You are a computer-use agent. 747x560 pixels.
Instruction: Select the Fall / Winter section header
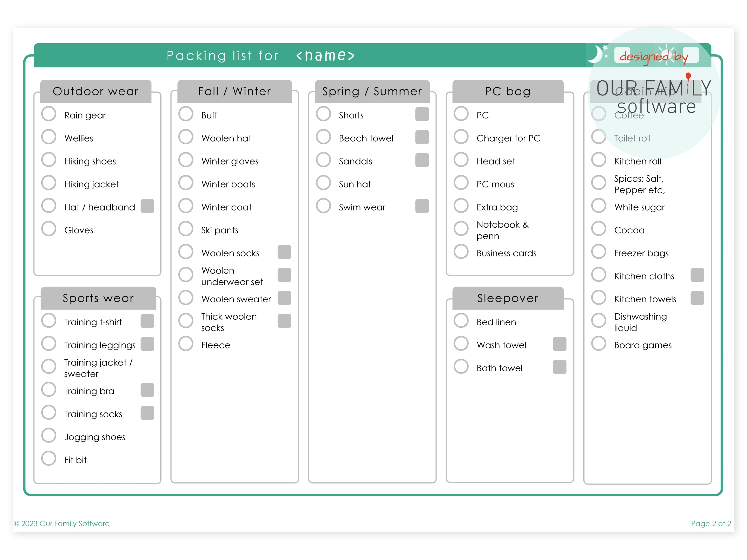point(235,91)
